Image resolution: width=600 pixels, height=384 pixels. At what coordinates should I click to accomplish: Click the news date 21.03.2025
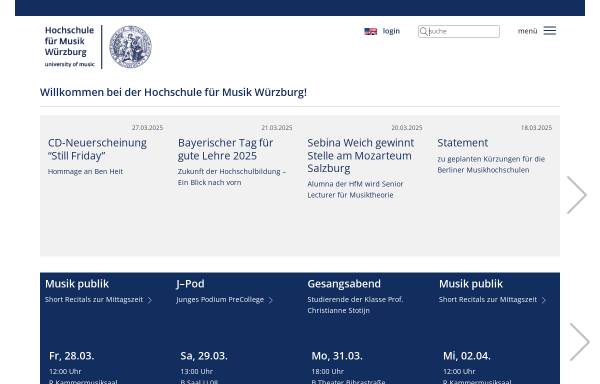point(277,128)
